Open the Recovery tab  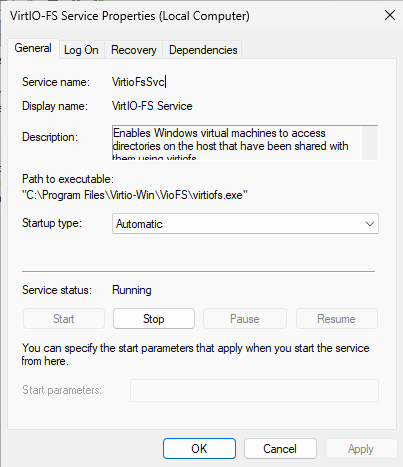point(134,50)
